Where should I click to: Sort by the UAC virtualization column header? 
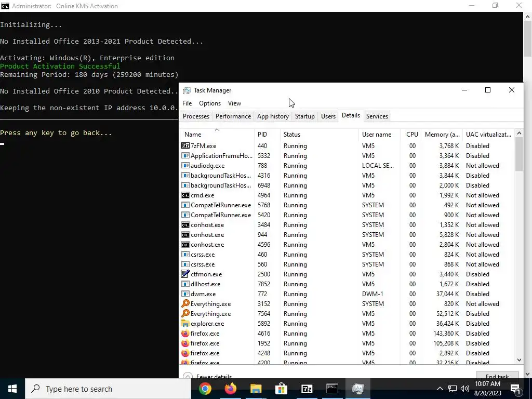(x=488, y=135)
